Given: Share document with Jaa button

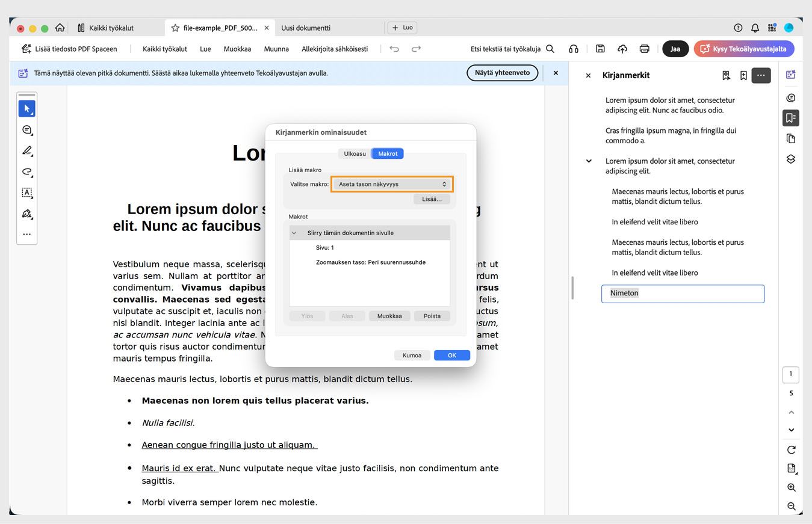Looking at the screenshot, I should coord(675,49).
